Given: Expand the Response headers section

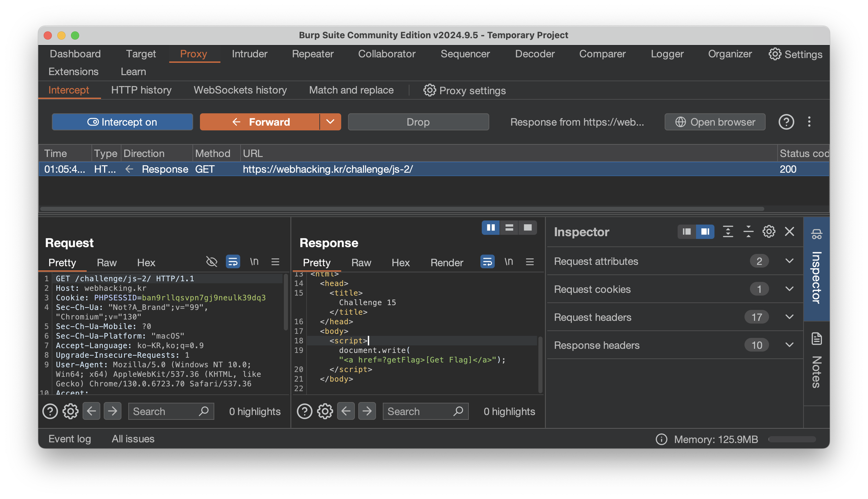Looking at the screenshot, I should [789, 345].
